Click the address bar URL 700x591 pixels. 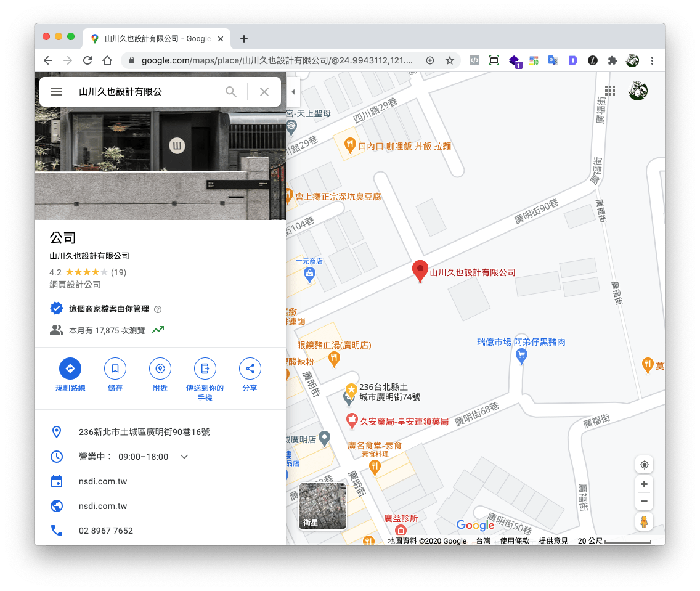point(277,60)
